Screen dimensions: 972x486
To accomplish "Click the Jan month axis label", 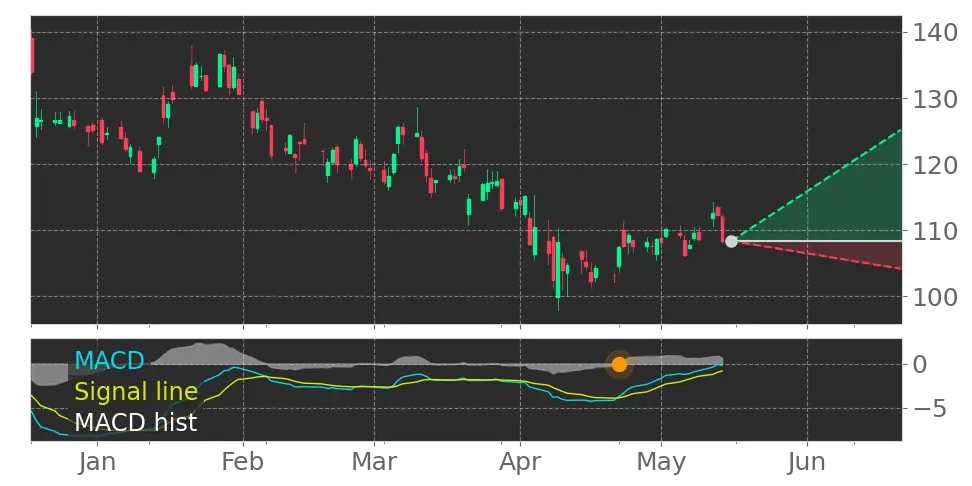I will click(x=97, y=462).
